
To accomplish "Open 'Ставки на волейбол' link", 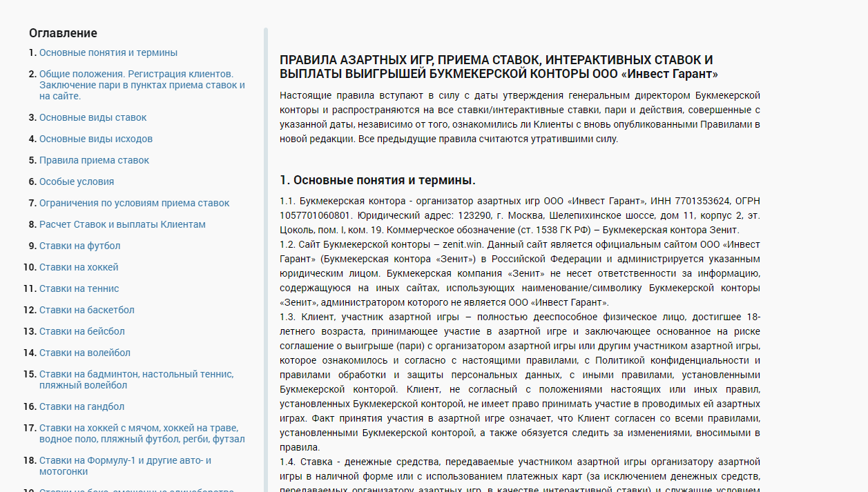I will pos(84,353).
